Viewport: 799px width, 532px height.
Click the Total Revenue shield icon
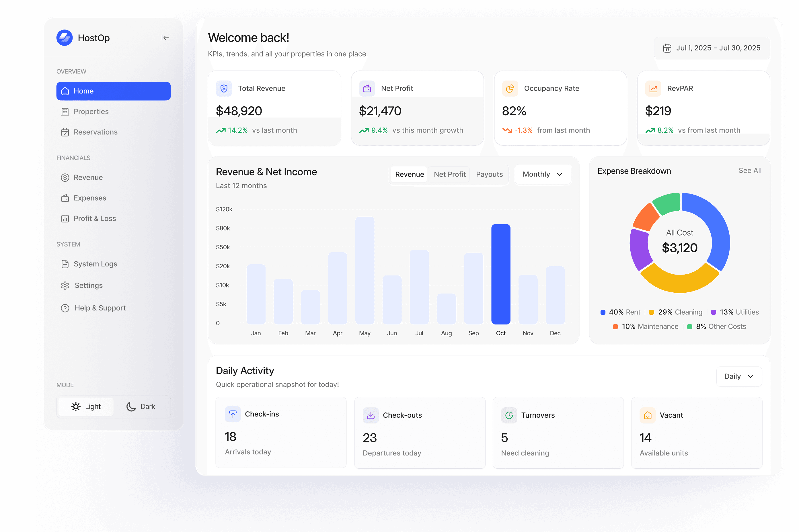click(224, 89)
